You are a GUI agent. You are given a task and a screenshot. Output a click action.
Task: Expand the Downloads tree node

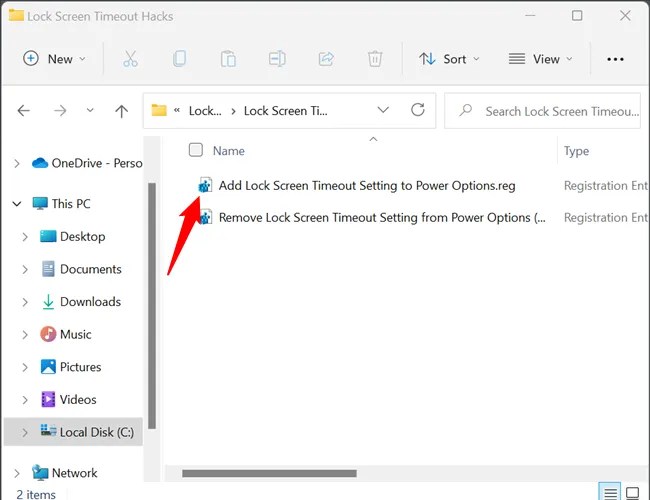click(25, 302)
